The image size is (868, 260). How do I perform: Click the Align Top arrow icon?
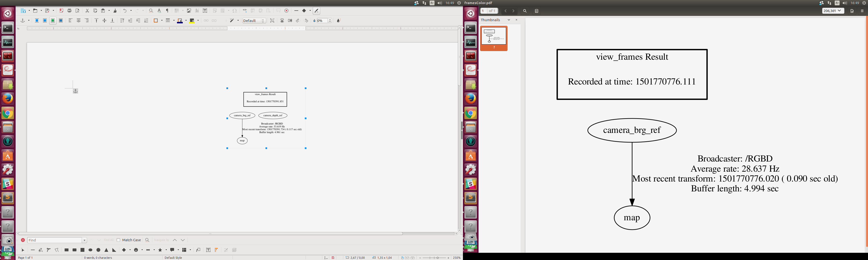click(96, 20)
